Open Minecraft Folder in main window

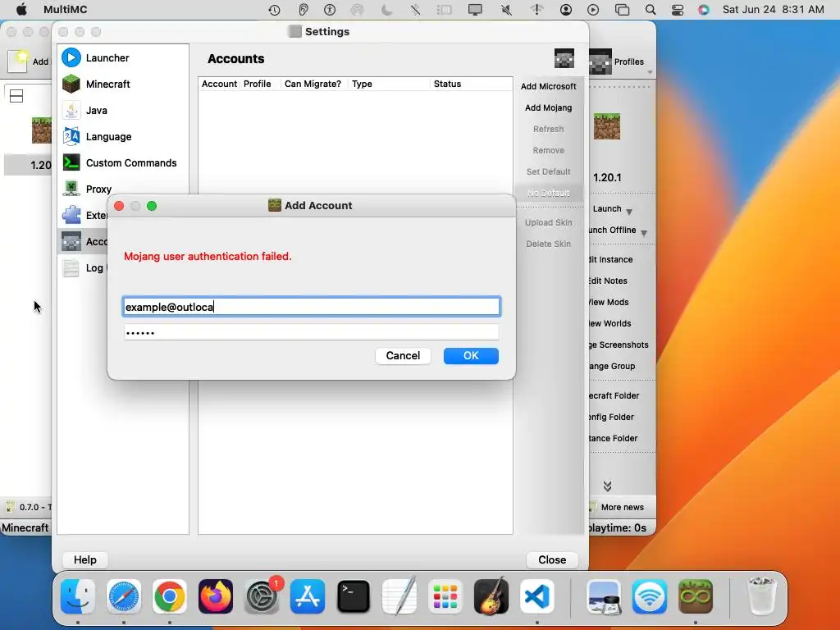[x=614, y=396]
